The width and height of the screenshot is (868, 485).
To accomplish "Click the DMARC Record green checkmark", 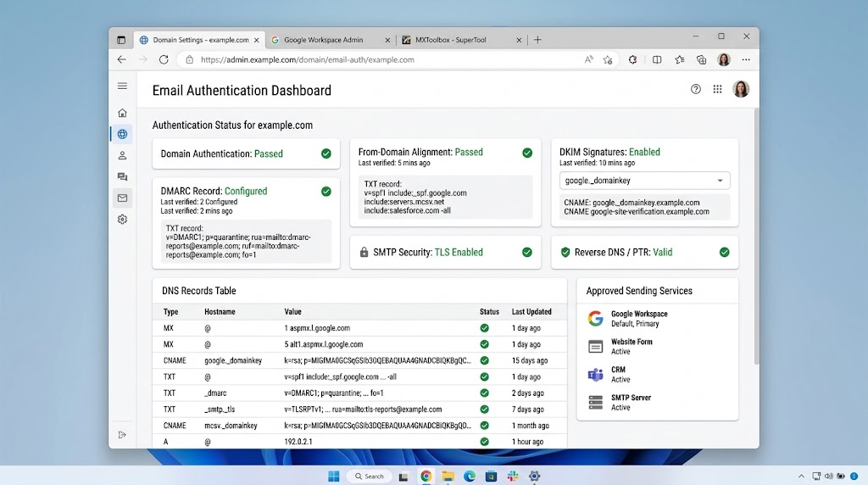I will 326,192.
